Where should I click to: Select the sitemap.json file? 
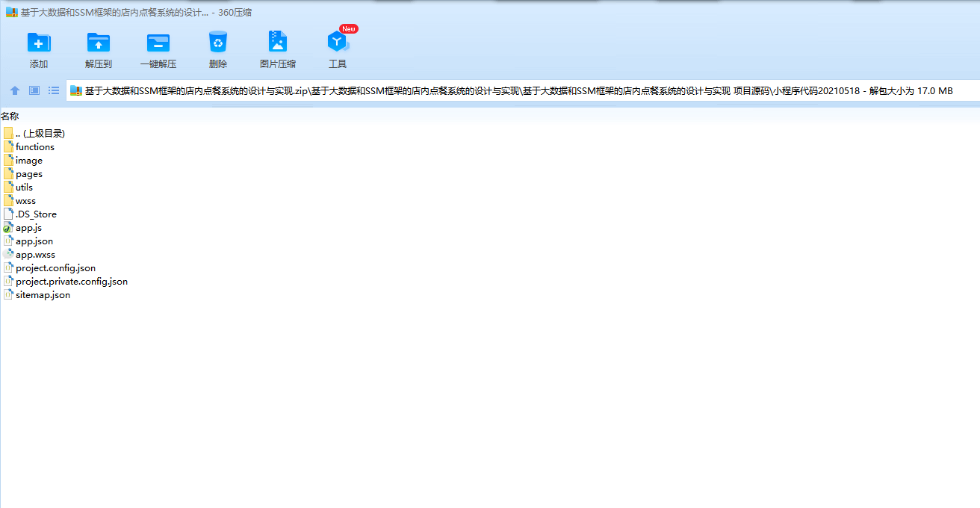click(37, 294)
